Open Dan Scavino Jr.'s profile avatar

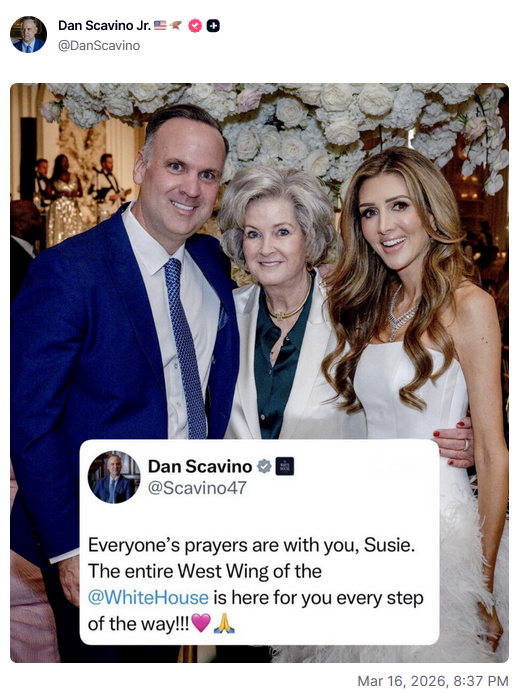click(28, 34)
